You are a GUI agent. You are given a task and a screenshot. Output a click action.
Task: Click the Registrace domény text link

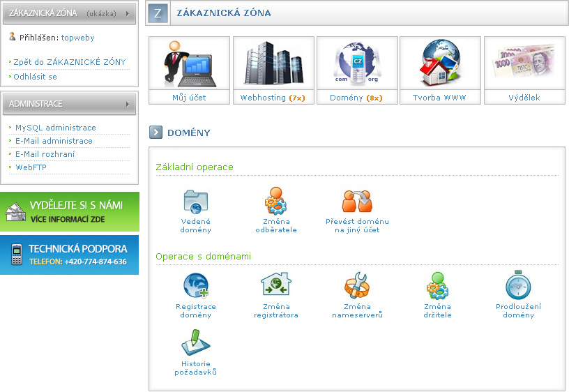195,310
